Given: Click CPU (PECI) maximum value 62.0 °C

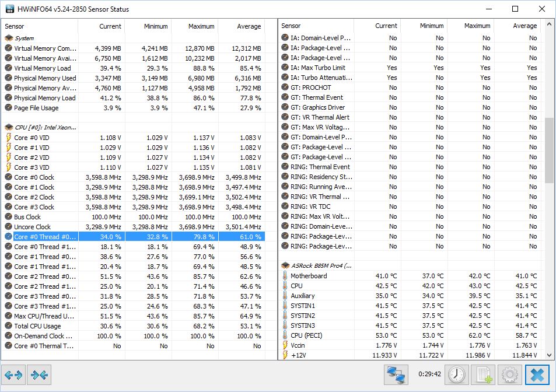Looking at the screenshot, I should click(479, 335).
